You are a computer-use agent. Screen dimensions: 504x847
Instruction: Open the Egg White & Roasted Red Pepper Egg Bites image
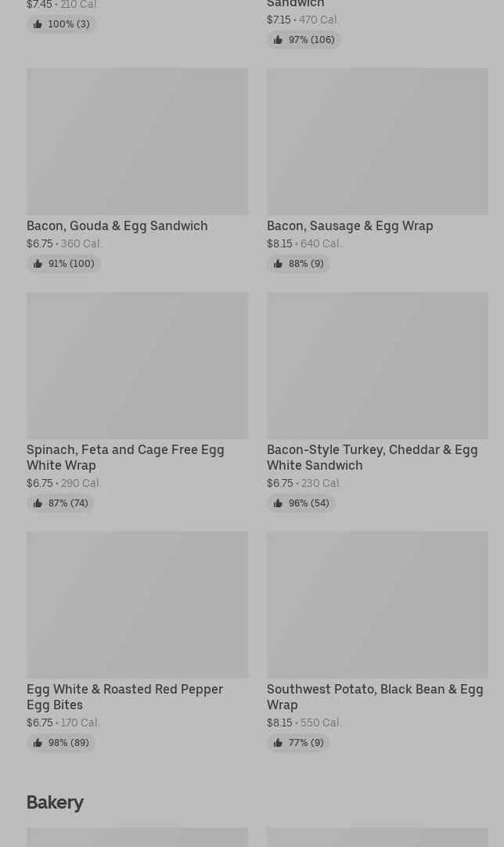pos(137,605)
